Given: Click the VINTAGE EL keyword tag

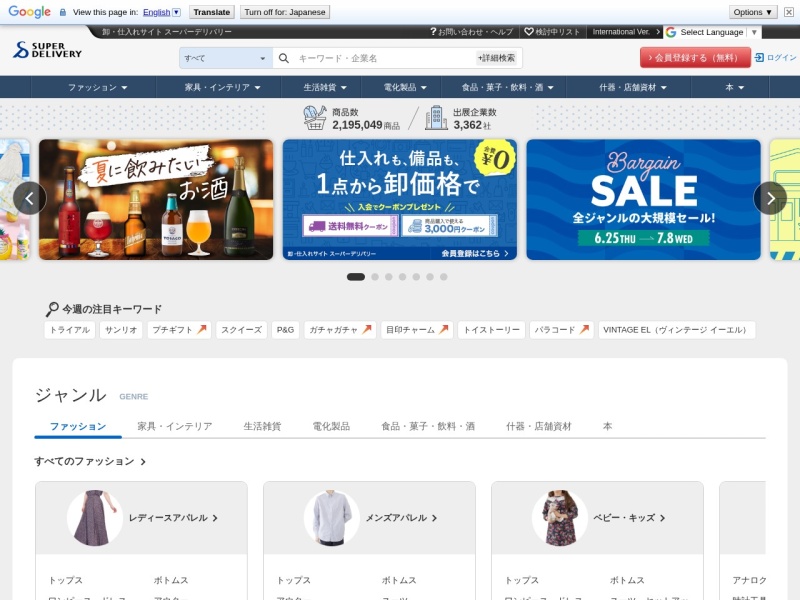Looking at the screenshot, I should click(x=677, y=330).
